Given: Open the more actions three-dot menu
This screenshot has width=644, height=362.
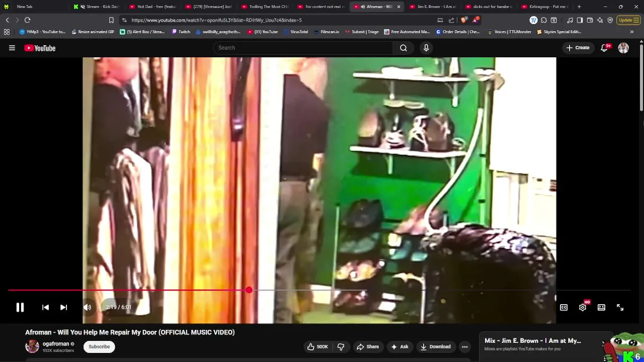Looking at the screenshot, I should pyautogui.click(x=465, y=346).
